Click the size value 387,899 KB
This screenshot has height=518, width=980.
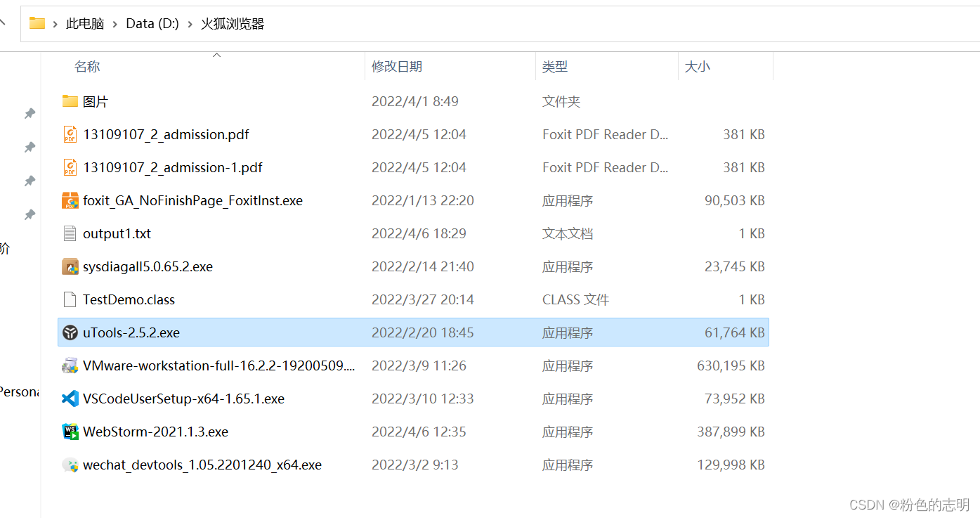tap(731, 432)
